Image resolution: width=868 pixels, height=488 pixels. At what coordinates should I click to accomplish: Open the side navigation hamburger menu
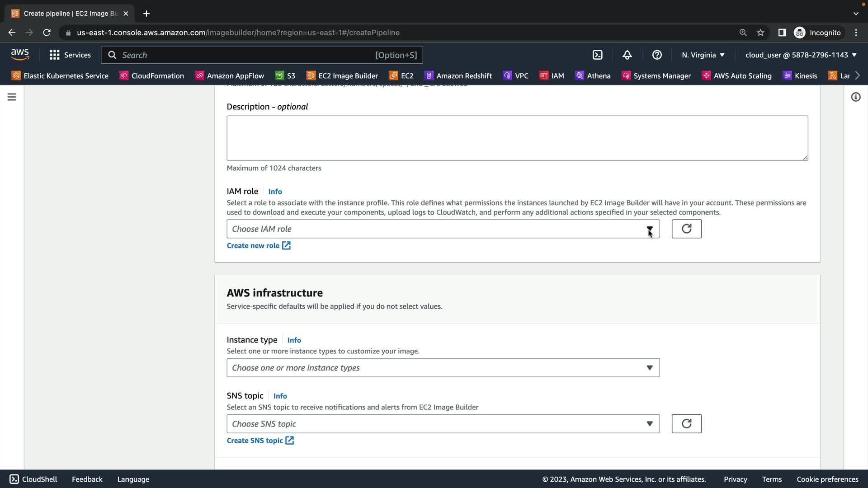(x=12, y=97)
